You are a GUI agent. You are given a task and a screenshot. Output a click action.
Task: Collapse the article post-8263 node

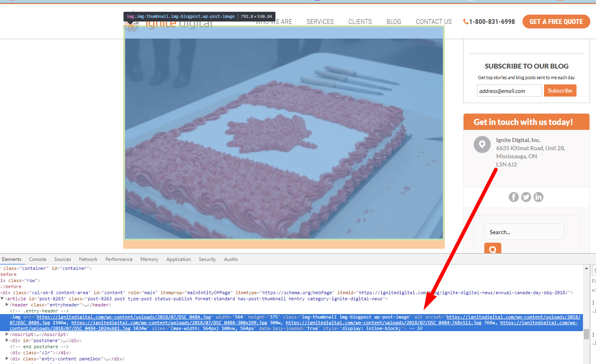coord(2,299)
